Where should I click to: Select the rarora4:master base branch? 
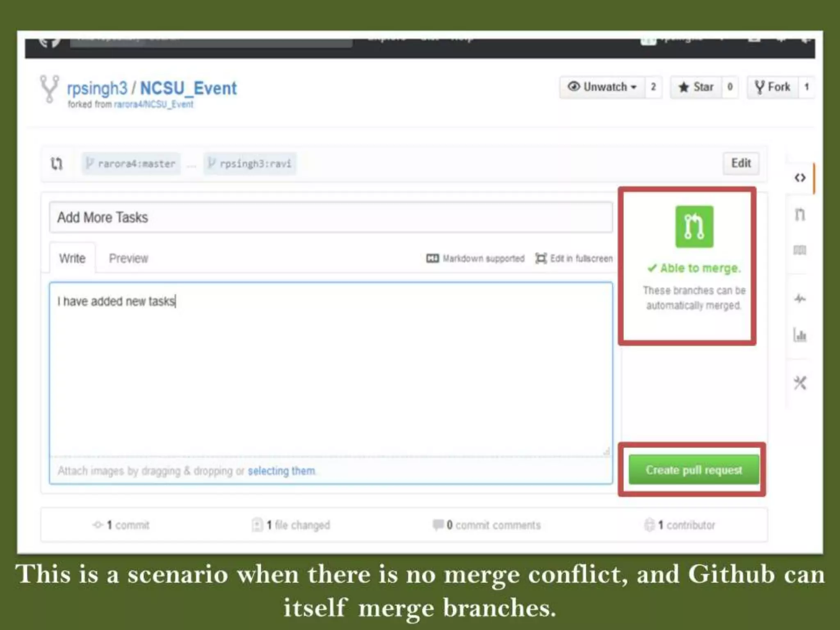(131, 164)
